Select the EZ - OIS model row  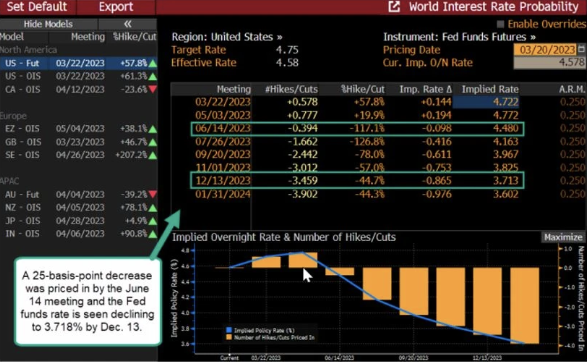pyautogui.click(x=78, y=129)
